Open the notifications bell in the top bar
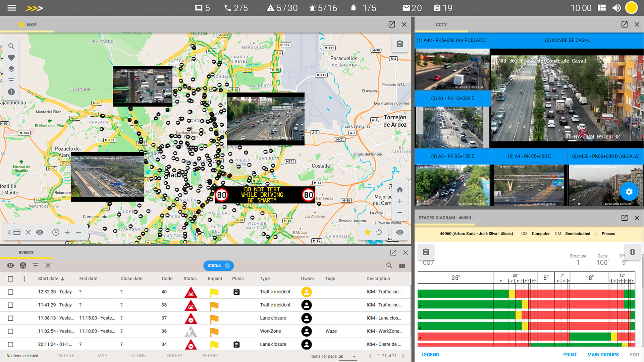 (353, 7)
